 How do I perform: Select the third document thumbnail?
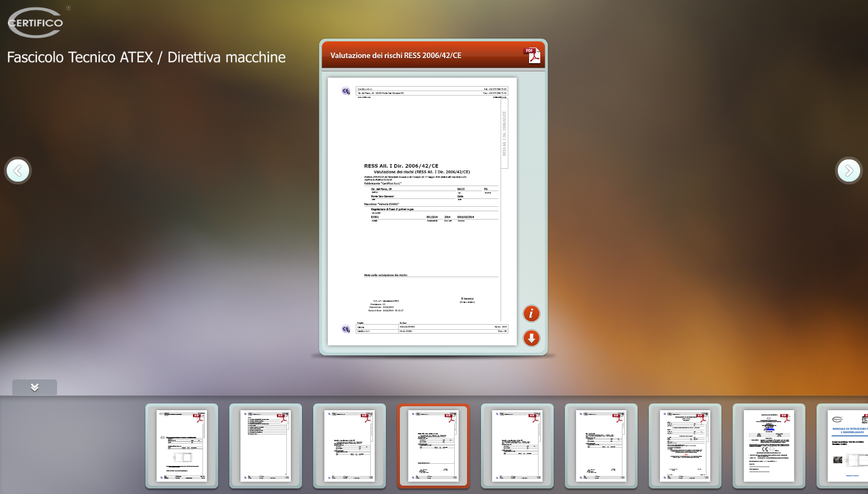(349, 446)
